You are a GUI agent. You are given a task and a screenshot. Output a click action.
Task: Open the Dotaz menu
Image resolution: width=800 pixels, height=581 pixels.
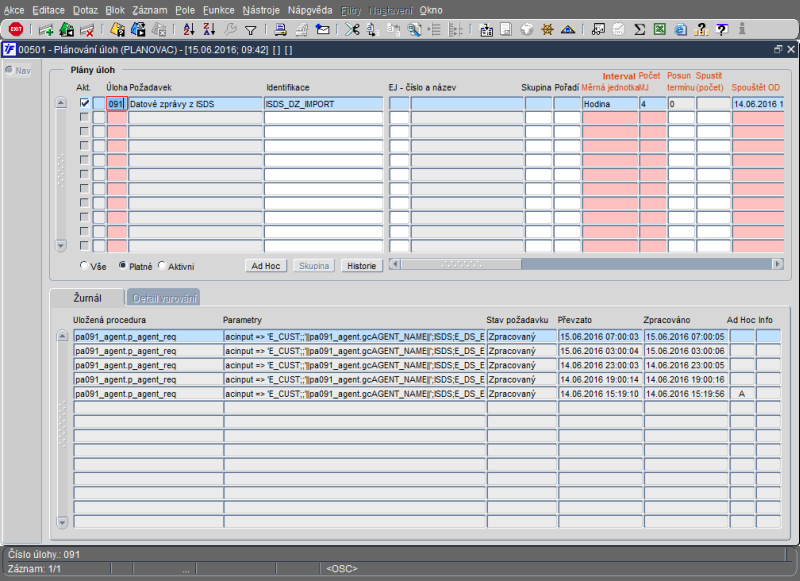85,10
